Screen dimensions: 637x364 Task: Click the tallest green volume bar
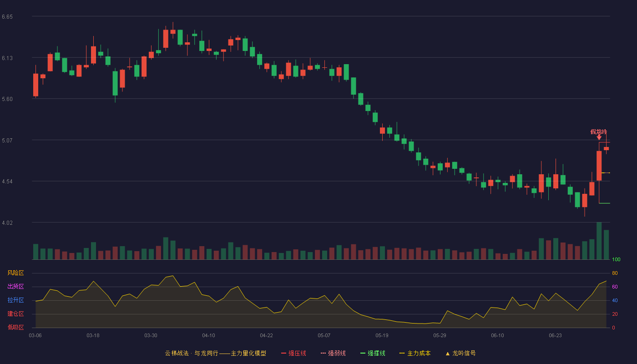(x=599, y=241)
